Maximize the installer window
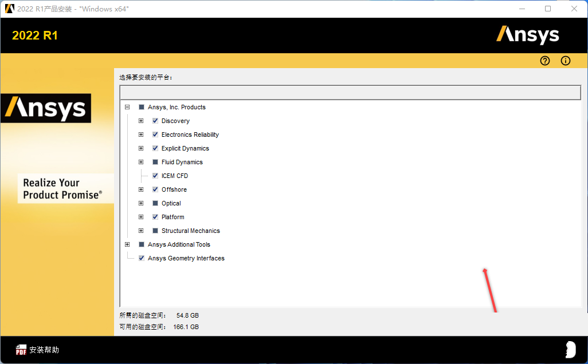Image resolution: width=588 pixels, height=364 pixels. click(x=548, y=9)
